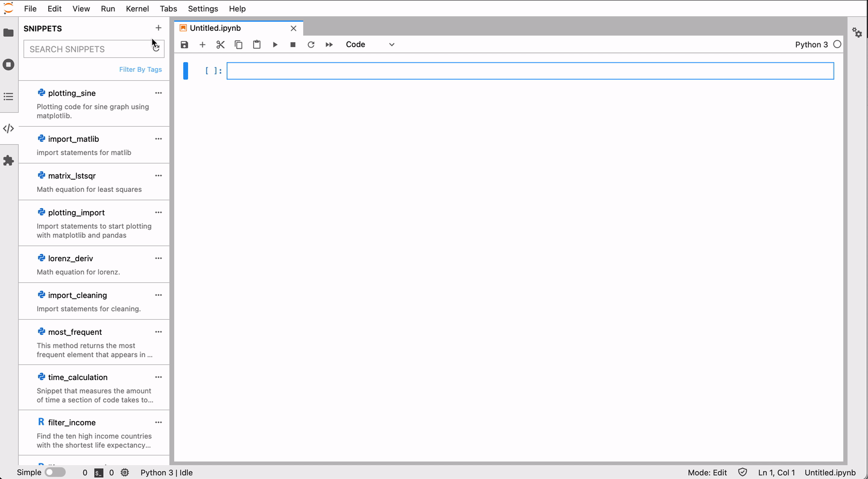Run the selected cell play icon
The width and height of the screenshot is (868, 479).
[275, 45]
